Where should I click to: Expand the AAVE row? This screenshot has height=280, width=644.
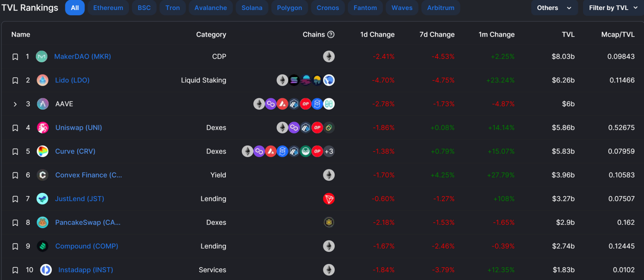pyautogui.click(x=15, y=104)
